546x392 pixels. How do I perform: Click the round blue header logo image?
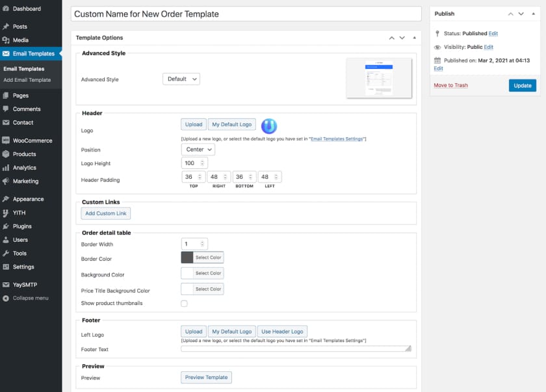[x=269, y=126]
